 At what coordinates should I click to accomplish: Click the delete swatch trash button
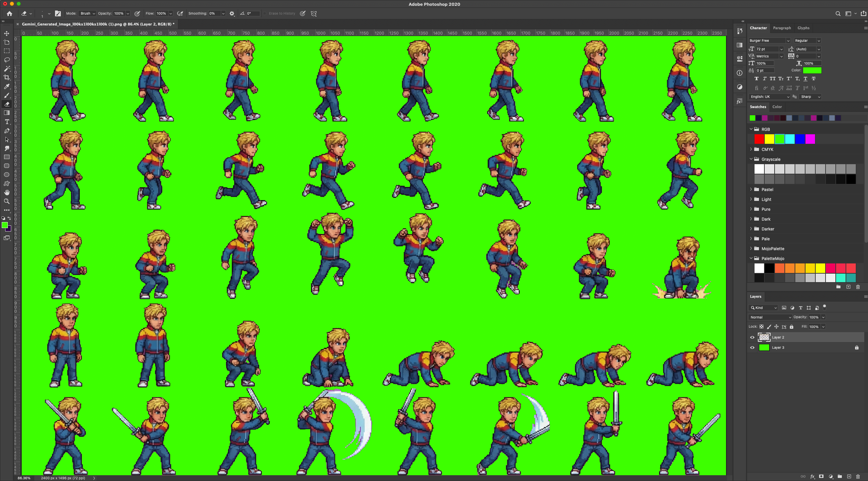point(858,287)
